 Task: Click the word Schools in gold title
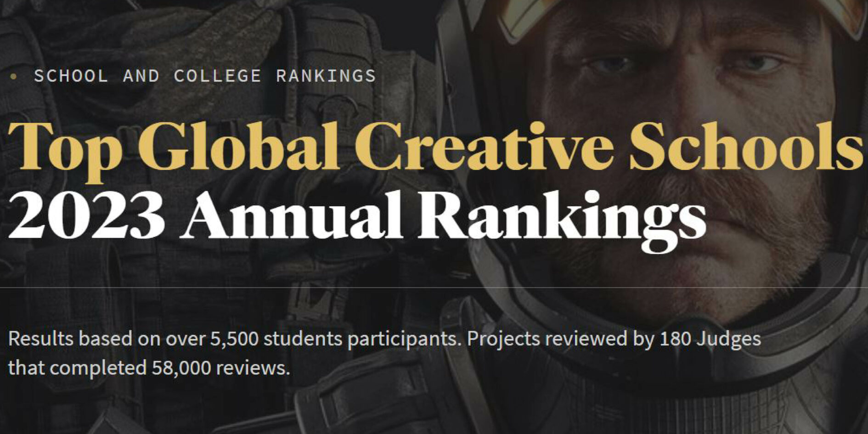pyautogui.click(x=744, y=148)
